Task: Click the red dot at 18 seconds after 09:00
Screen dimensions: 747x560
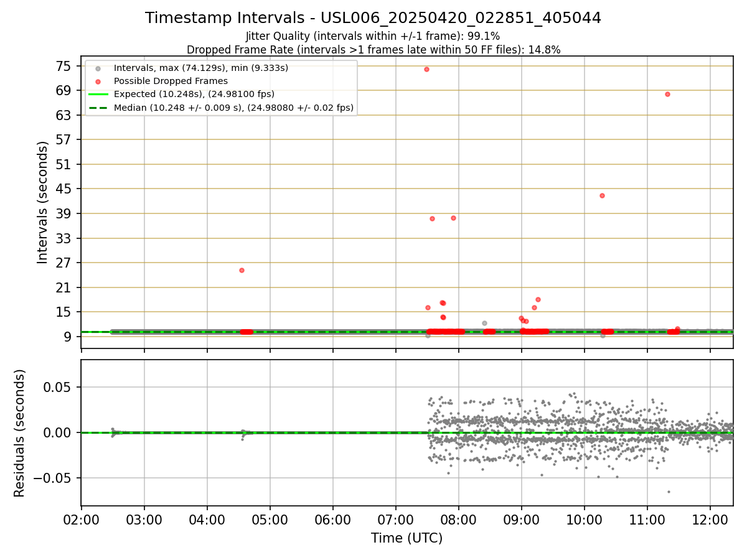Action: [x=538, y=299]
